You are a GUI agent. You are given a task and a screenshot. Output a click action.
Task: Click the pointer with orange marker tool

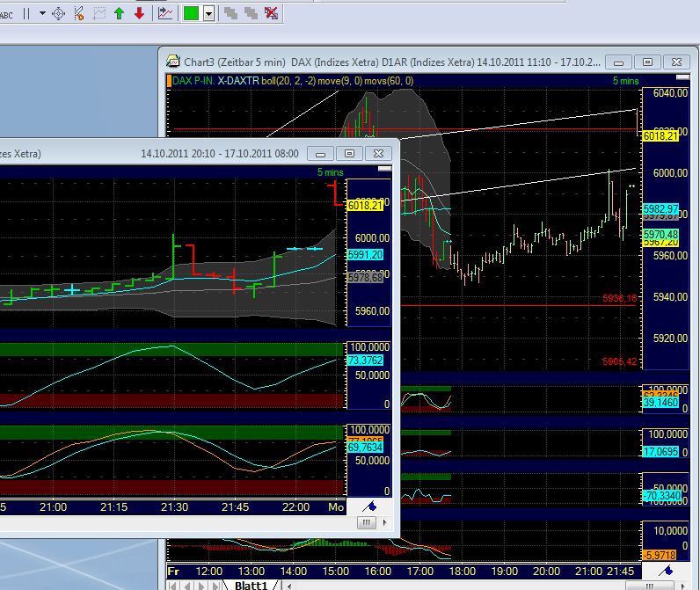79,13
